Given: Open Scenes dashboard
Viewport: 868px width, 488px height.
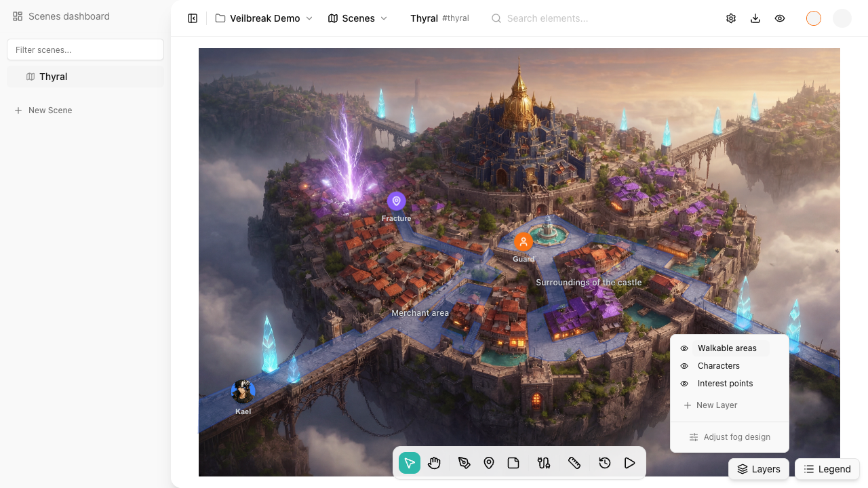Looking at the screenshot, I should [x=61, y=16].
